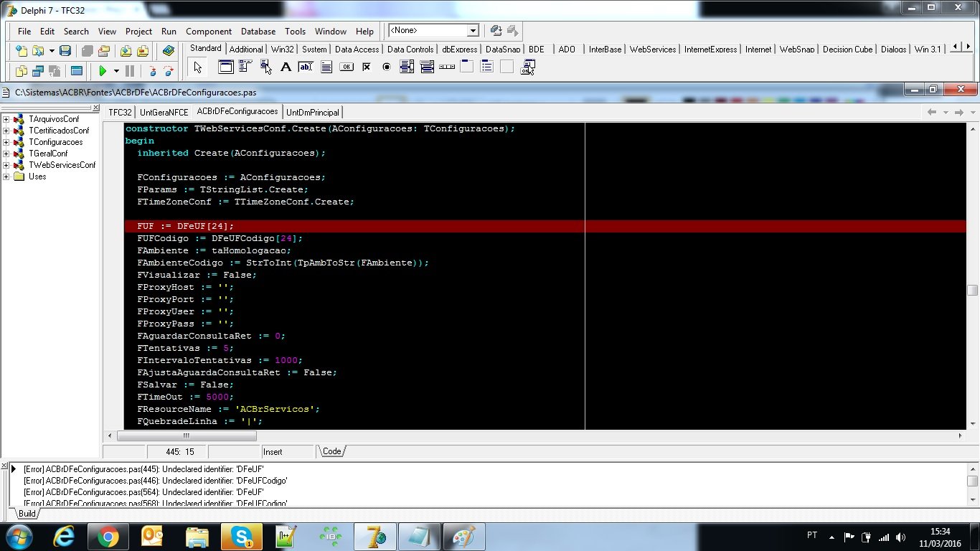Open the Data Access palette tab
Viewport: 980px width, 551px height.
[x=357, y=49]
